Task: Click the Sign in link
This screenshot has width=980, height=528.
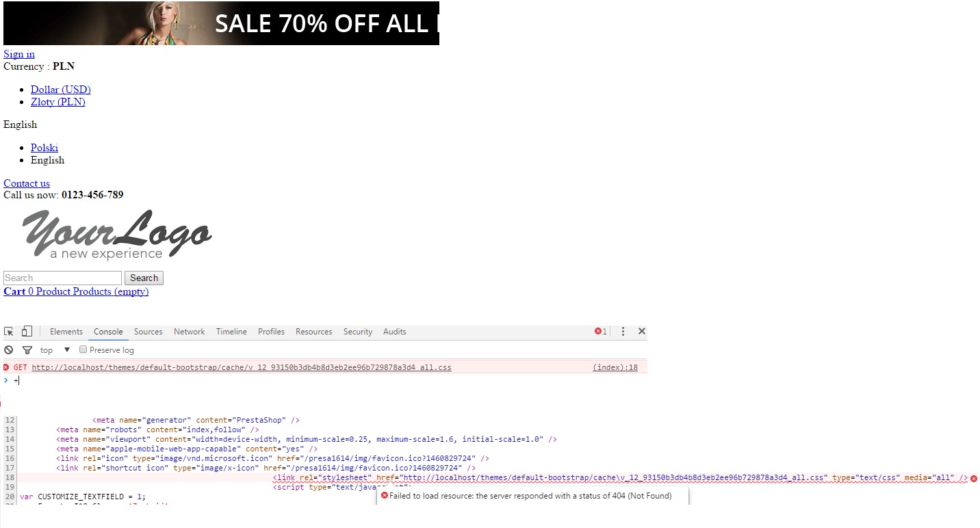Action: click(x=19, y=54)
